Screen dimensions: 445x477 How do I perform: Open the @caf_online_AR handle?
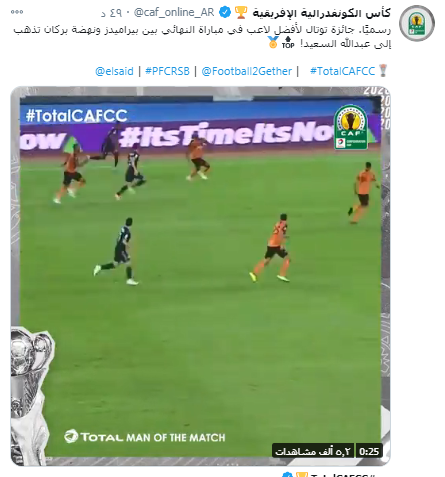(174, 12)
